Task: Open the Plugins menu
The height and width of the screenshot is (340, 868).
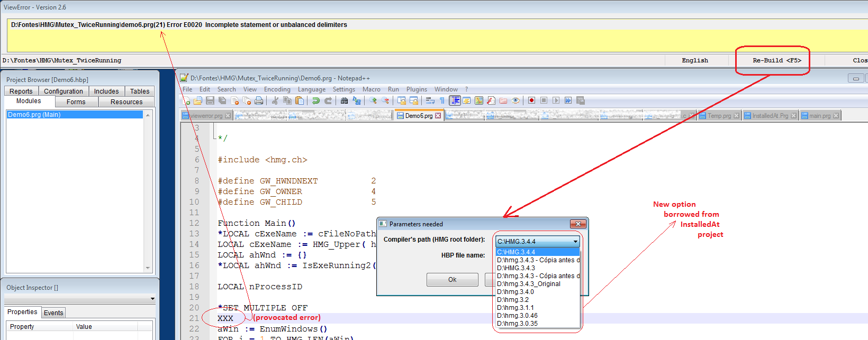Action: (x=417, y=89)
